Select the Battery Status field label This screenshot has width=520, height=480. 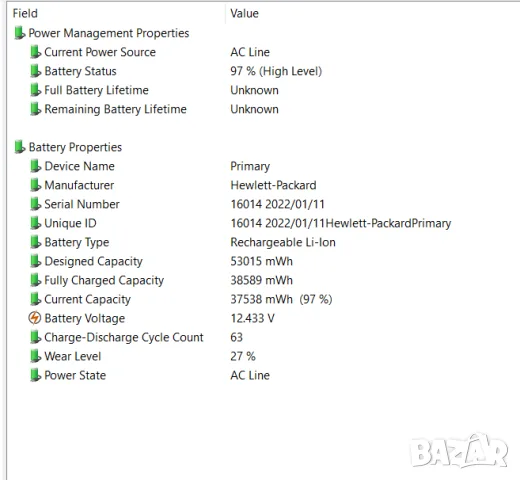[x=80, y=71]
